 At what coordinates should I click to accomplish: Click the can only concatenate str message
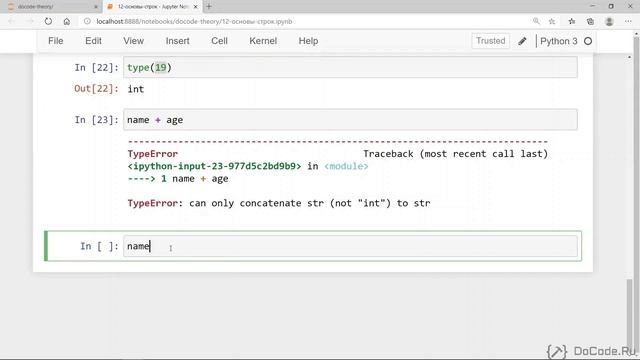pyautogui.click(x=309, y=203)
